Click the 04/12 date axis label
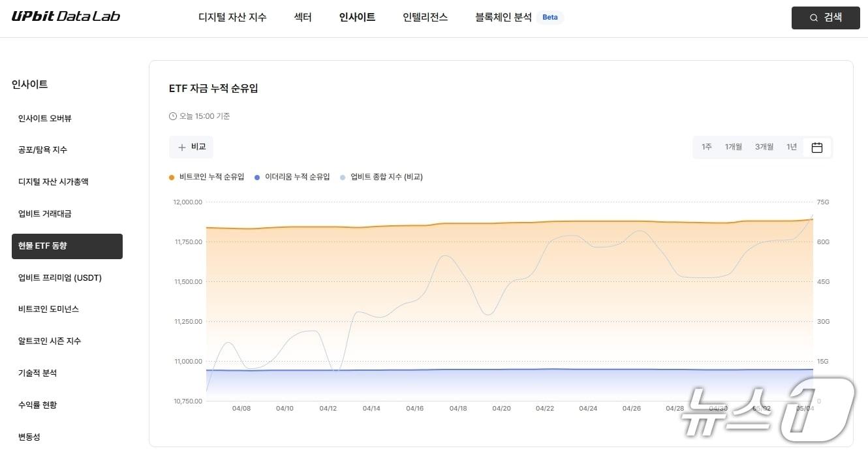This screenshot has width=868, height=455. (x=328, y=409)
